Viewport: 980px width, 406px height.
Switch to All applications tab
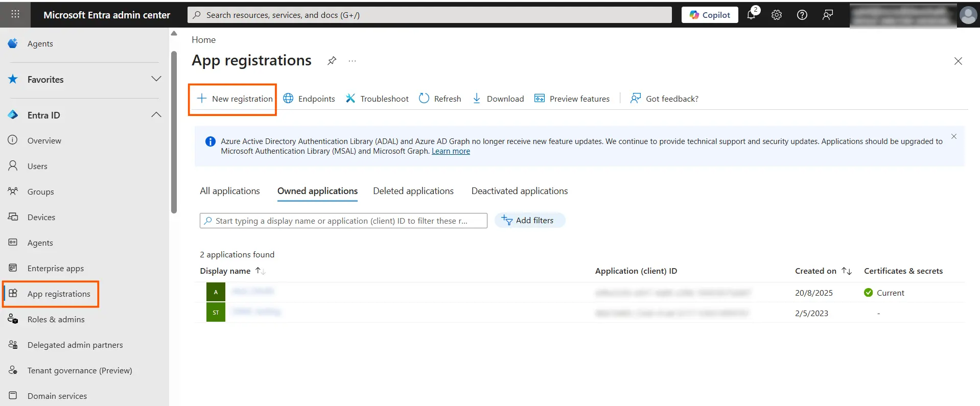click(230, 191)
